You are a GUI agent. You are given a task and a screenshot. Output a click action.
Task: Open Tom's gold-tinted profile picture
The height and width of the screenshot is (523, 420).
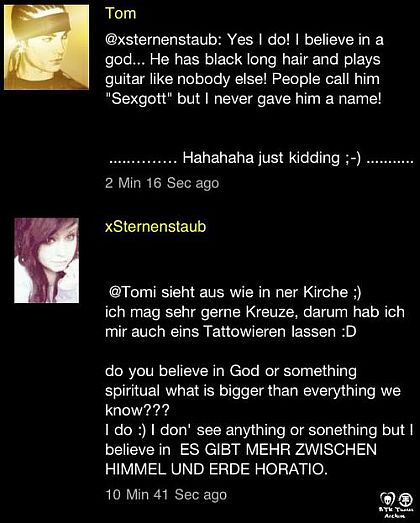[46, 47]
